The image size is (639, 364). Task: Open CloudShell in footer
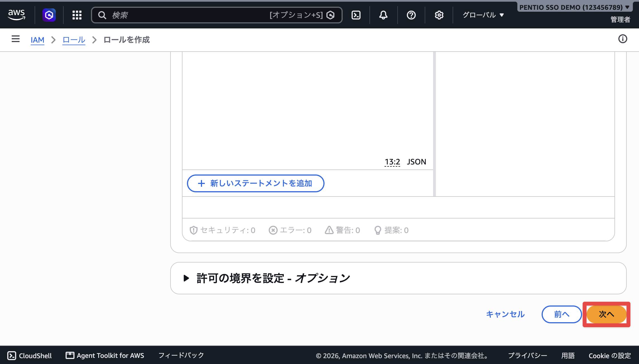tap(30, 356)
